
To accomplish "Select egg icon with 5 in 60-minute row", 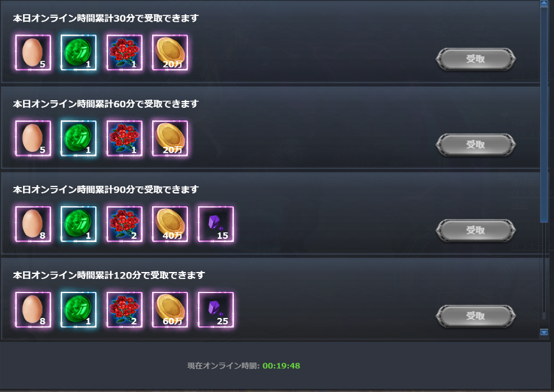I will coord(33,138).
